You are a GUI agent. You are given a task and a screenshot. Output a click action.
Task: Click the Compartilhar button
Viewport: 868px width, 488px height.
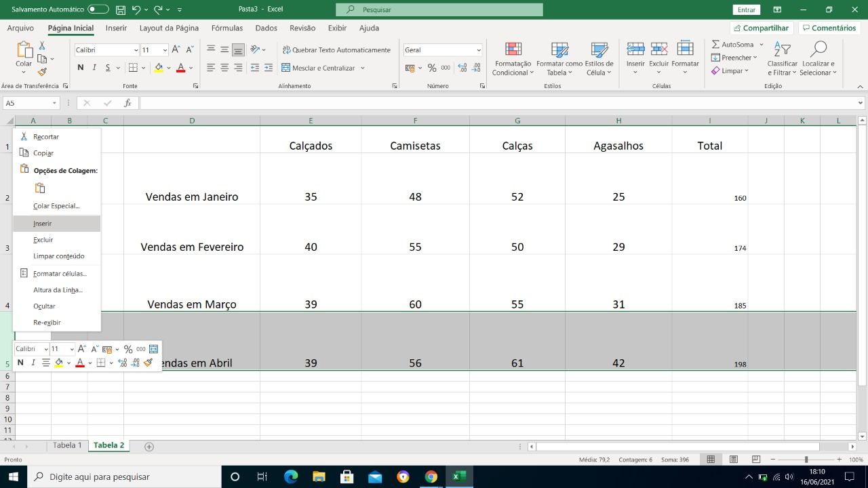(x=760, y=28)
